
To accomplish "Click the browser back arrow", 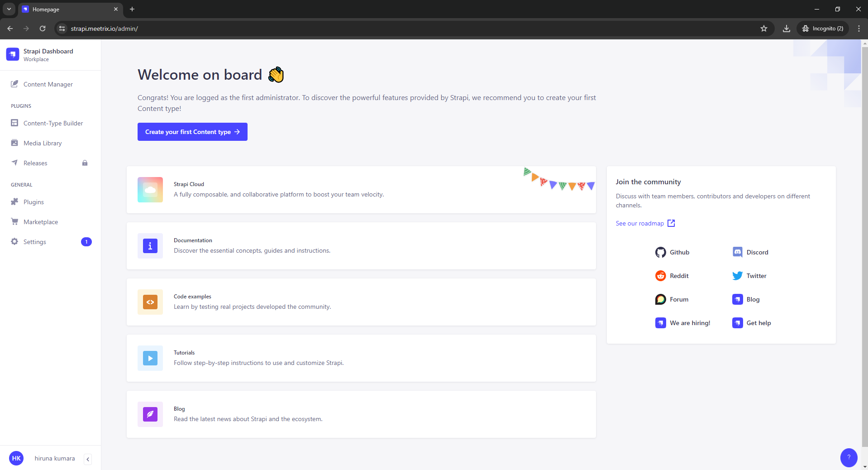I will click(10, 29).
